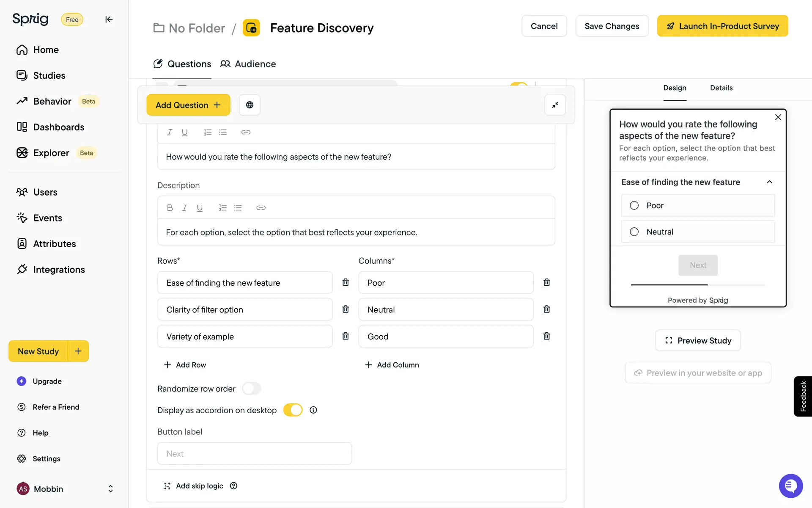Collapse 'Ease of finding the new feature' accordion
The image size is (812, 508).
click(x=769, y=182)
